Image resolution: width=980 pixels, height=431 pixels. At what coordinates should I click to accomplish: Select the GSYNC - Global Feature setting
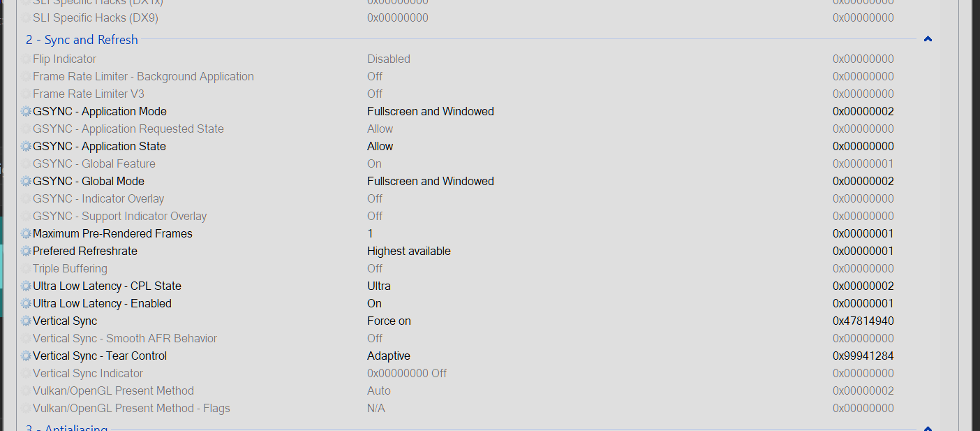coord(94,164)
